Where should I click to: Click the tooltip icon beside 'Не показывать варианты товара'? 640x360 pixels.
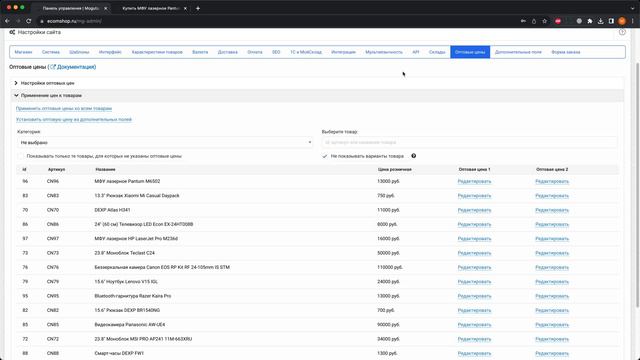(413, 156)
